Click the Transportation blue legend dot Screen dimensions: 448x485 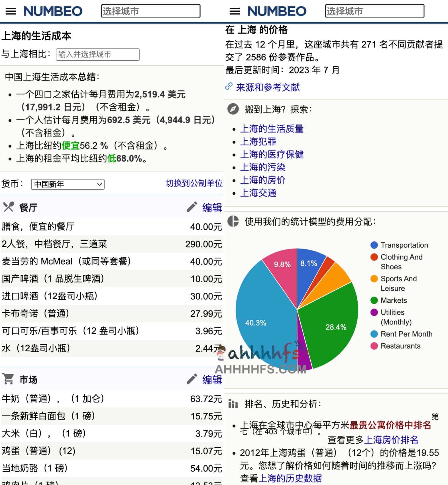tap(374, 245)
